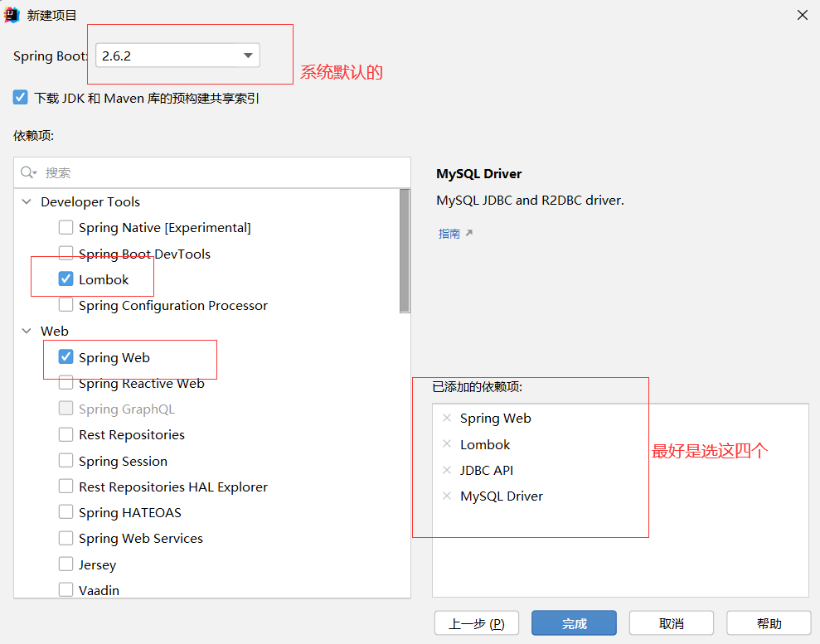Check Spring Boot DevTools
Screen dimensions: 820x644
point(66,253)
